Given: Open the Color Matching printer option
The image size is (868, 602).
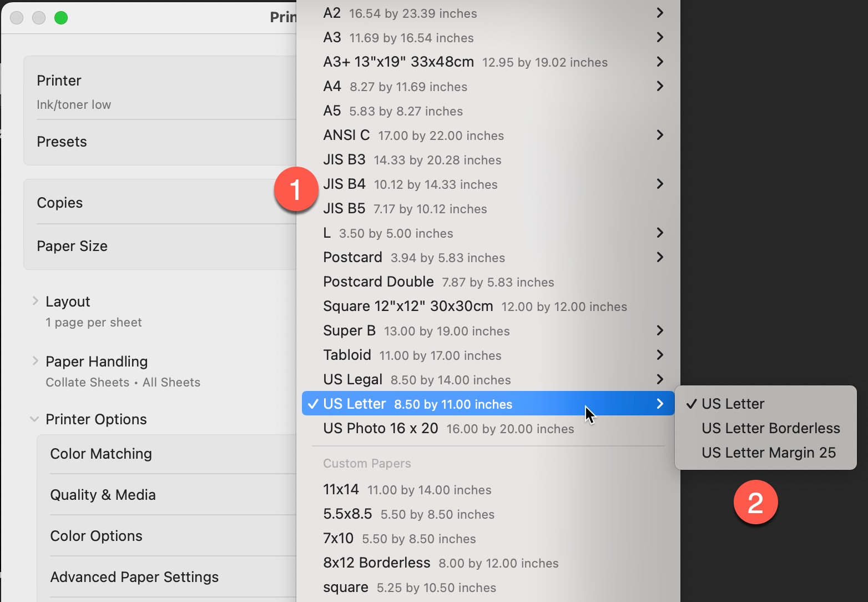Looking at the screenshot, I should (101, 454).
